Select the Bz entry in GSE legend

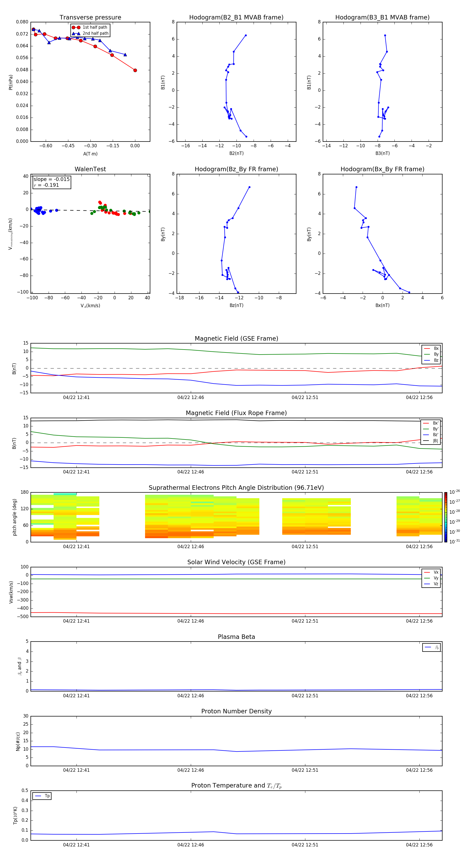click(431, 360)
